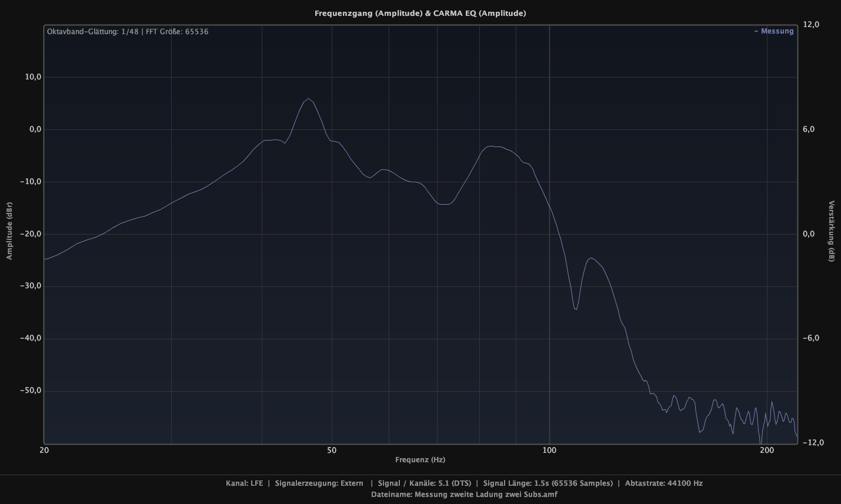Click the Frequenz (Hz) axis label
This screenshot has height=504, width=841.
(x=420, y=460)
